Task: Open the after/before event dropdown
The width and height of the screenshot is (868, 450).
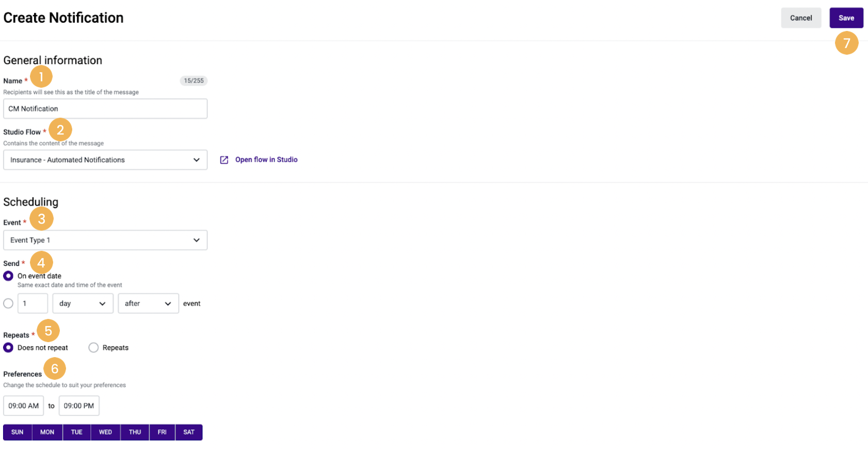Action: 148,303
